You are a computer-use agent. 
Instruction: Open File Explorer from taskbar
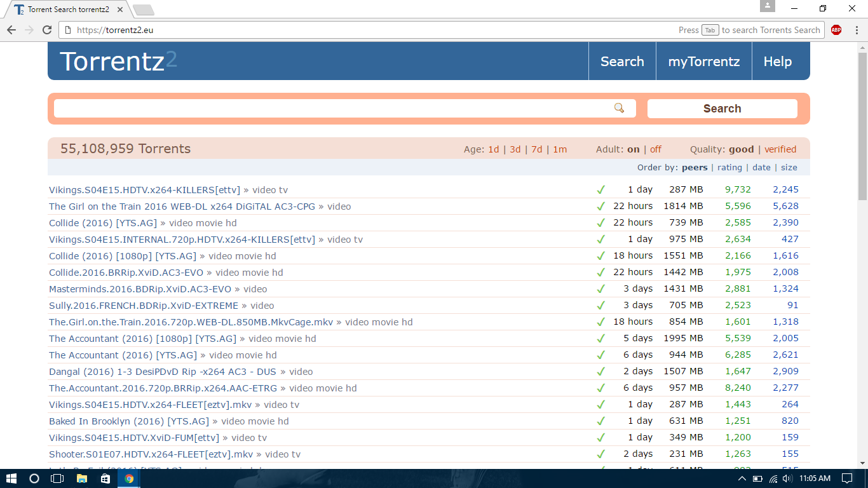[81, 478]
